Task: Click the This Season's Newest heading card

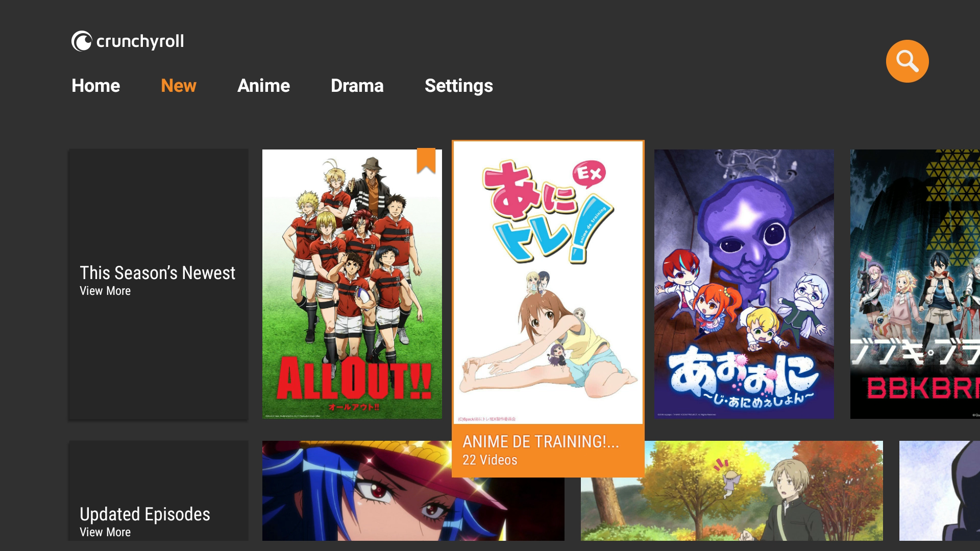Action: 158,284
